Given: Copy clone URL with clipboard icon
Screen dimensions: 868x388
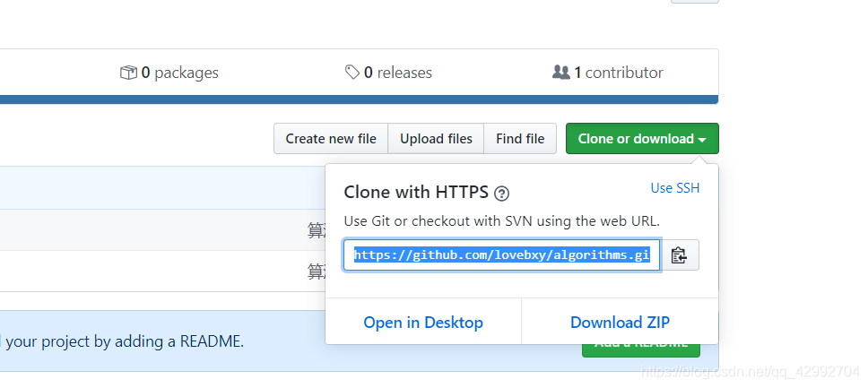Looking at the screenshot, I should (680, 255).
